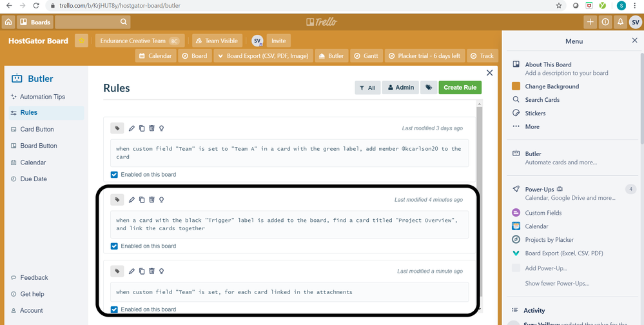Delete the linked cards rule

tap(151, 271)
